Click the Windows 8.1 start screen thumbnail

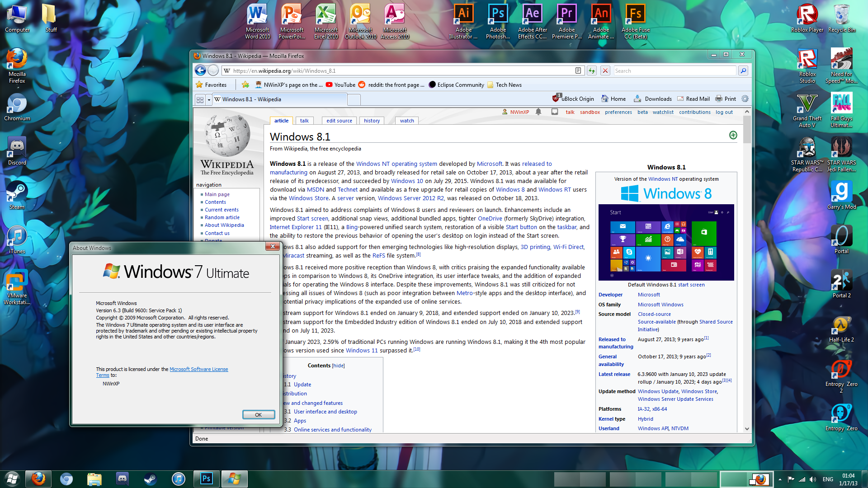click(666, 242)
